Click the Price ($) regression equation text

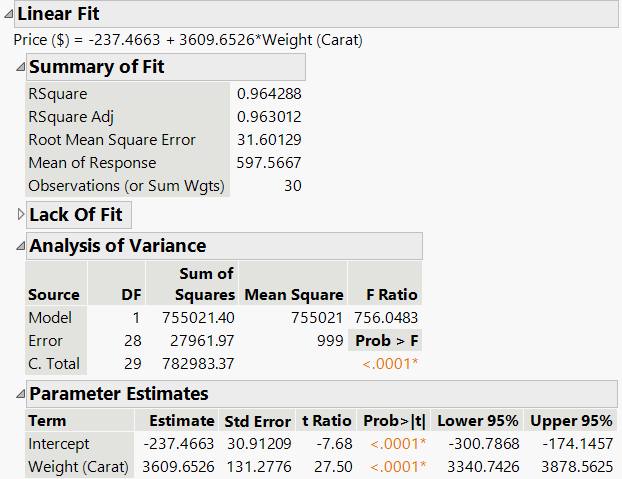(188, 40)
